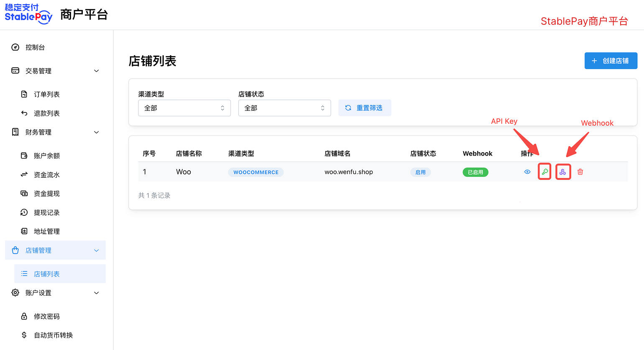Toggle the 已启用 webhook status badge

click(475, 172)
